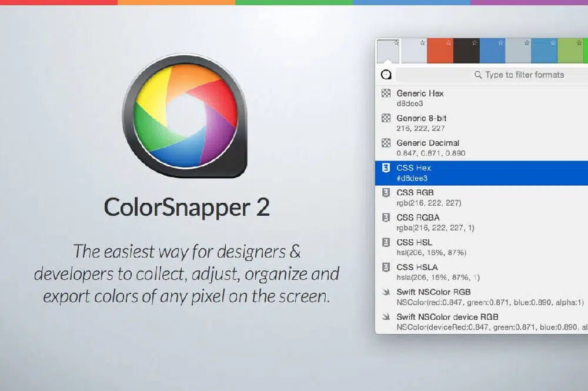The height and width of the screenshot is (391, 588).
Task: Click the search magnifier in filter field
Action: [478, 75]
